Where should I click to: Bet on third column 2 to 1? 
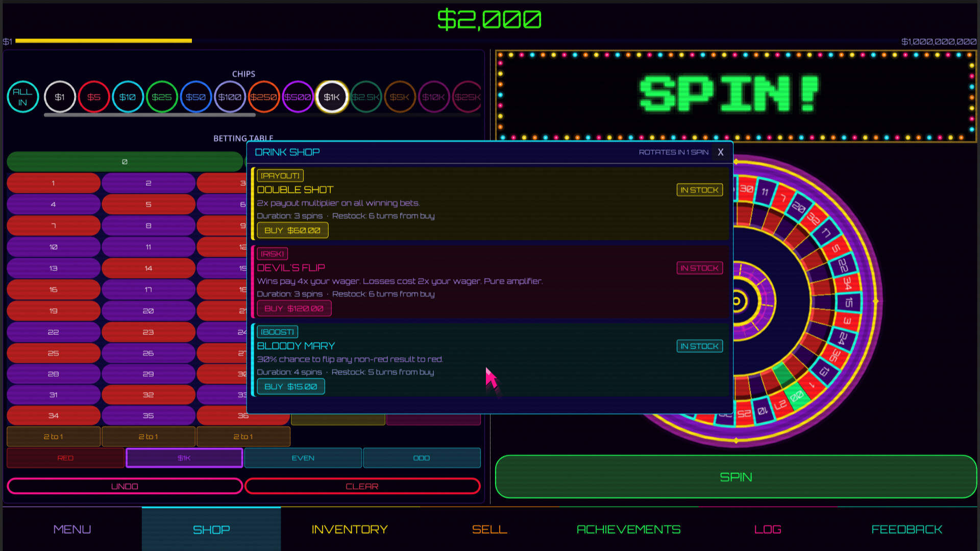(x=243, y=437)
